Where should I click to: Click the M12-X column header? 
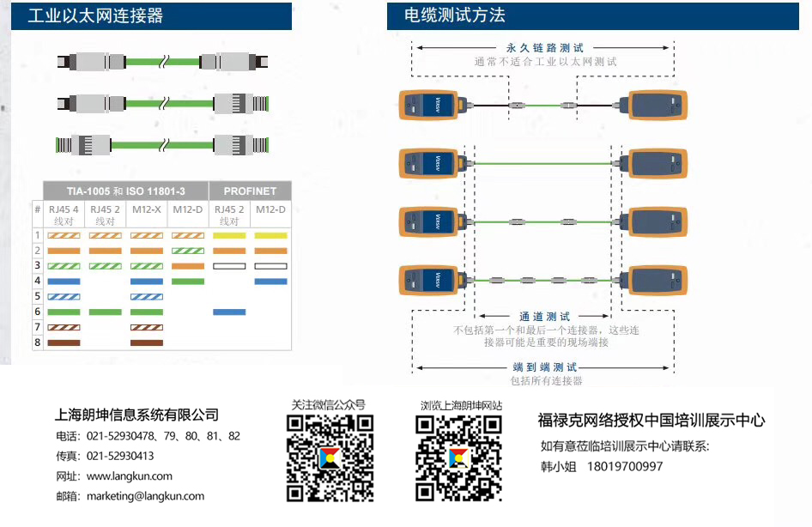[146, 210]
